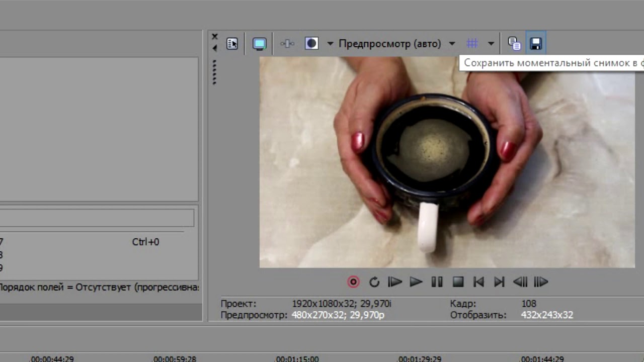Click Play From Start button
Image resolution: width=644 pixels, height=362 pixels.
395,282
